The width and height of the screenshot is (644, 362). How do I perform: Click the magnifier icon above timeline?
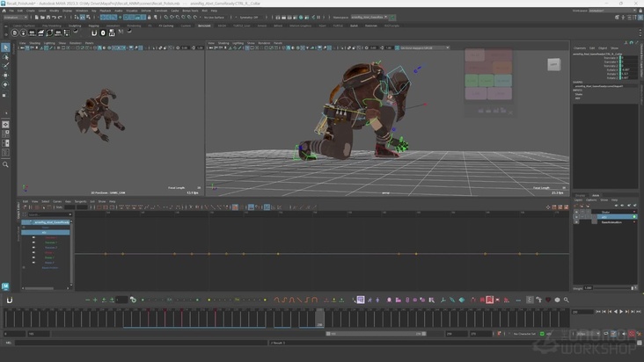(567, 300)
